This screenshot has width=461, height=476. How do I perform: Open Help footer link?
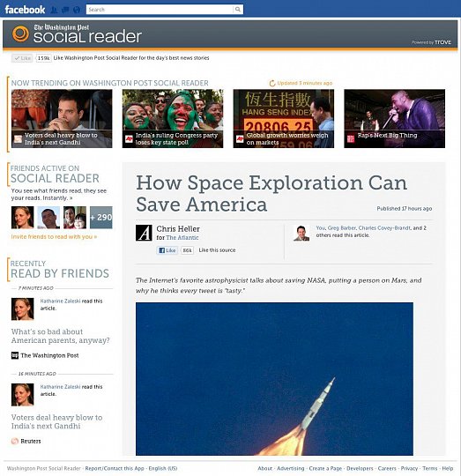[x=448, y=468]
